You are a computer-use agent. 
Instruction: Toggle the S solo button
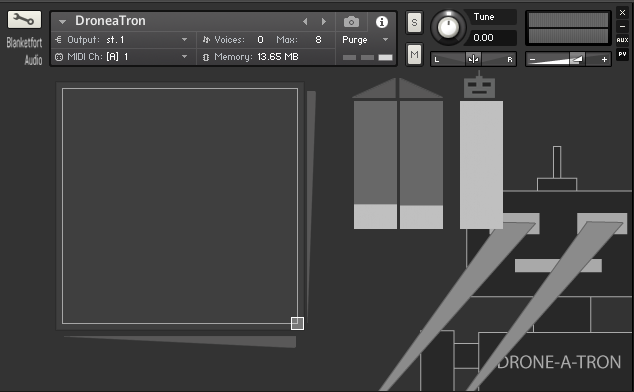[x=414, y=23]
